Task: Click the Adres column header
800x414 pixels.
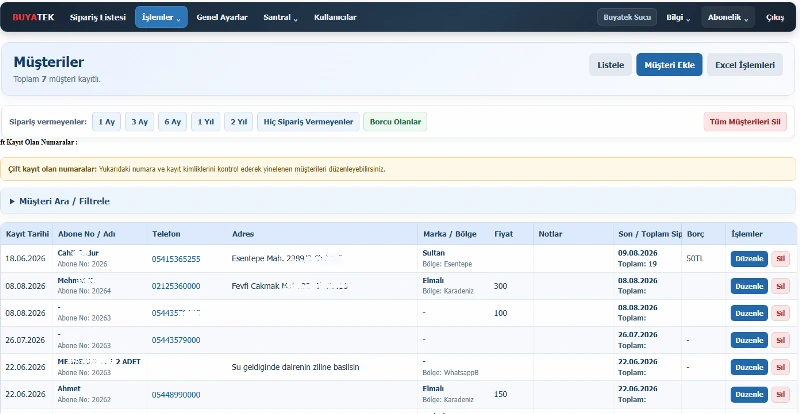Action: 243,234
